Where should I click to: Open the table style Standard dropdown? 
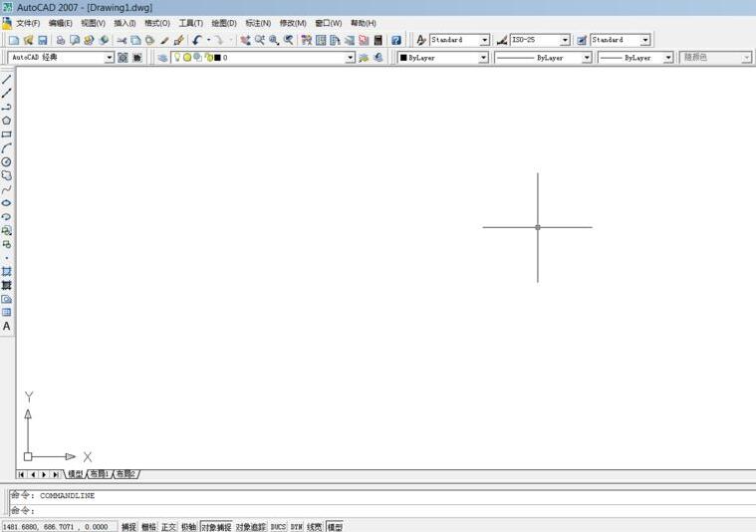(x=645, y=40)
